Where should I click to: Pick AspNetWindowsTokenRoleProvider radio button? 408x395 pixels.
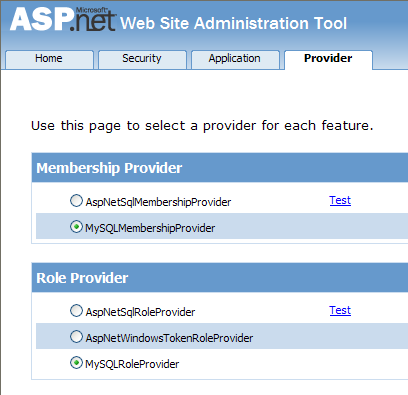click(76, 337)
